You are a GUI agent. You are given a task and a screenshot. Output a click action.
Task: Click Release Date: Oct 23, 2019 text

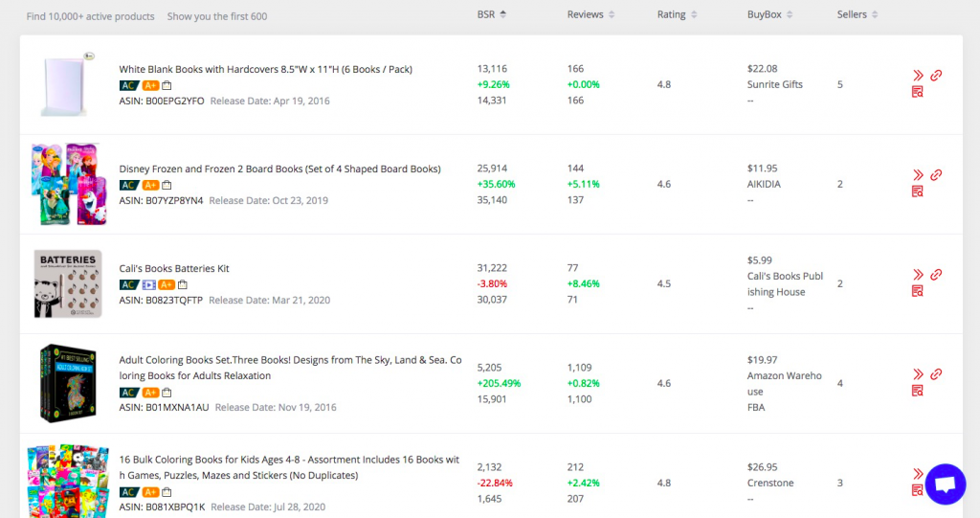[268, 200]
